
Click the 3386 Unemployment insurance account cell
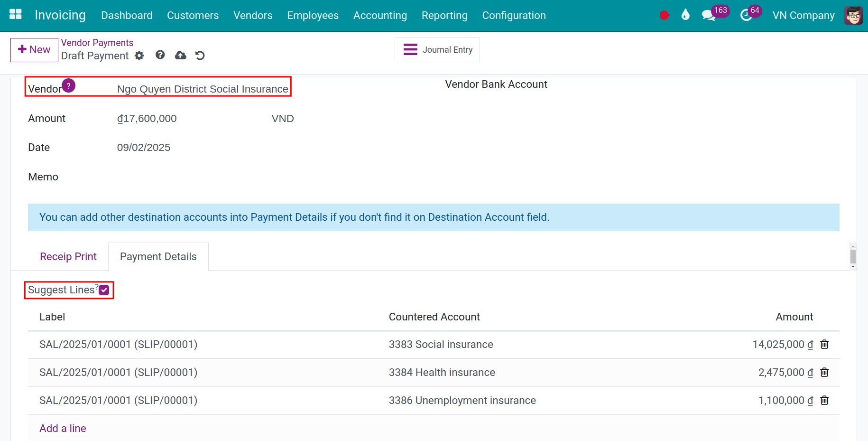462,401
